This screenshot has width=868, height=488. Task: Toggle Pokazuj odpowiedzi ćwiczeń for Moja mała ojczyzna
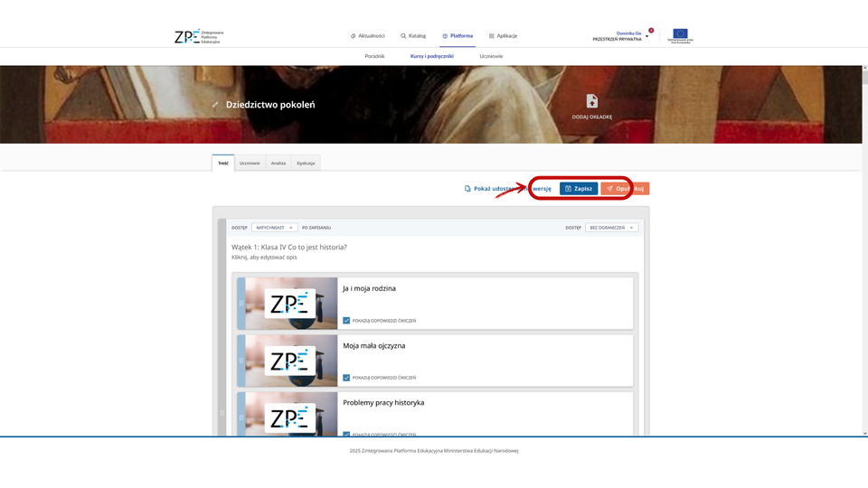tap(346, 378)
